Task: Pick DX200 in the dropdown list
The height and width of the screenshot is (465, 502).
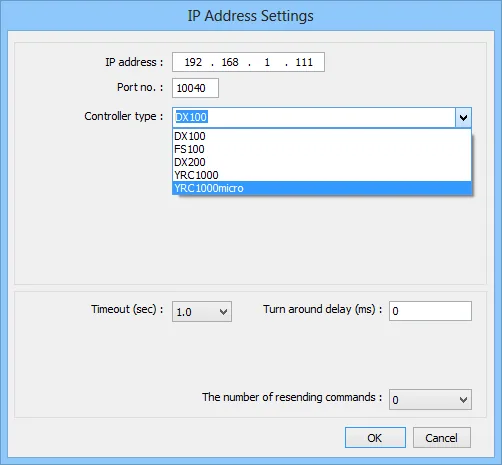Action: (322, 162)
